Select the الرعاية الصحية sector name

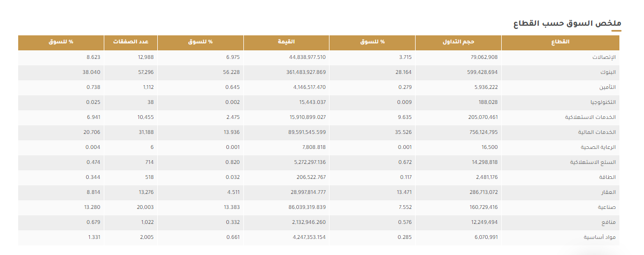(600, 147)
